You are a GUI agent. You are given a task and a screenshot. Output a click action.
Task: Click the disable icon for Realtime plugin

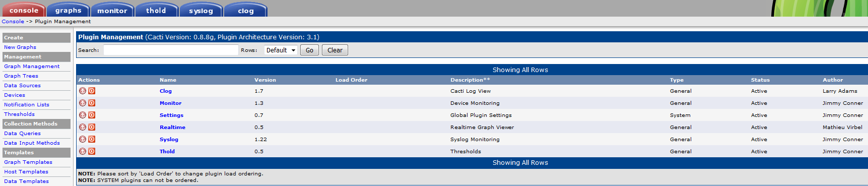[92, 127]
